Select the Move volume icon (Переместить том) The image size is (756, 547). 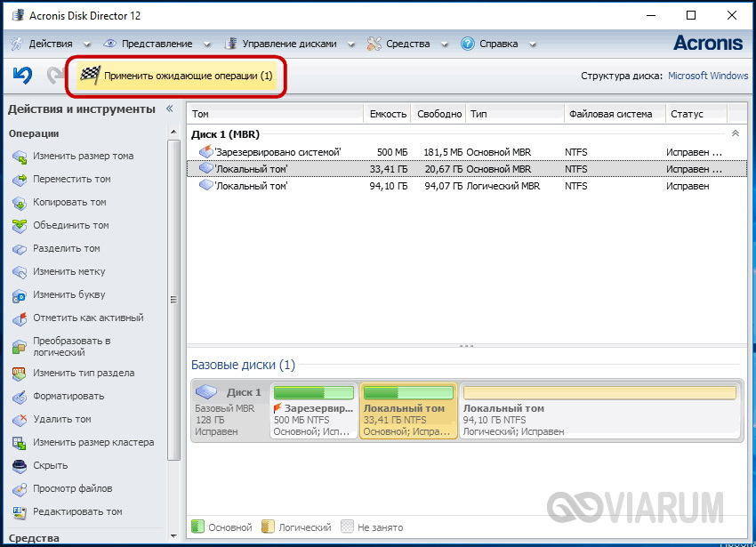[19, 180]
